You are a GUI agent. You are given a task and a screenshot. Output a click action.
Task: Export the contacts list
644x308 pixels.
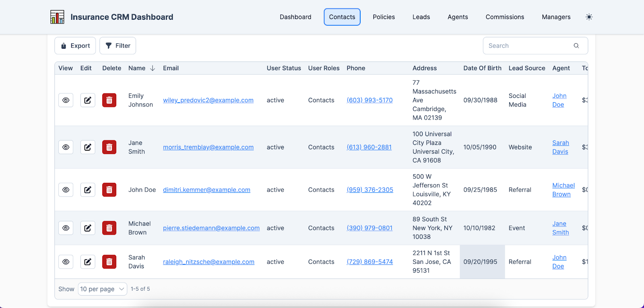[75, 46]
